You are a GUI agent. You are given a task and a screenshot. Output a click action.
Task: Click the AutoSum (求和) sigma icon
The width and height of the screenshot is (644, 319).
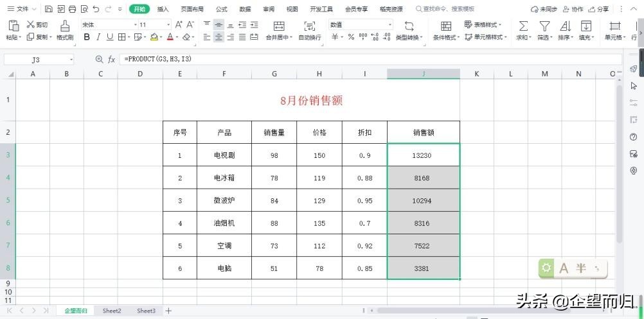click(523, 26)
